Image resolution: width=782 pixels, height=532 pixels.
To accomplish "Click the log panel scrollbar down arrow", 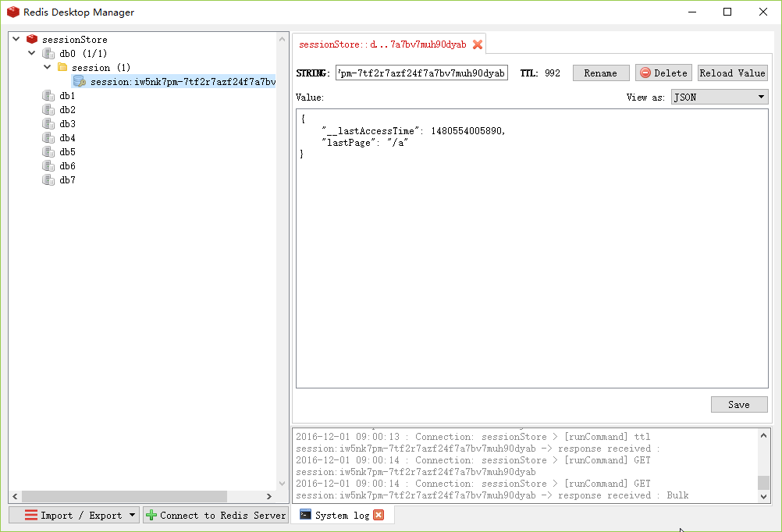I will [763, 496].
